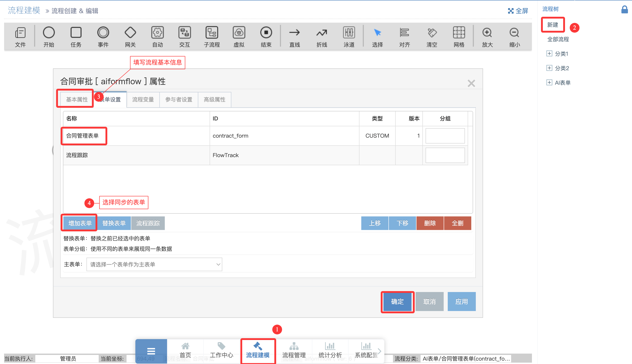
Task: Close the 合同审批 properties dialog
Action: coord(471,83)
